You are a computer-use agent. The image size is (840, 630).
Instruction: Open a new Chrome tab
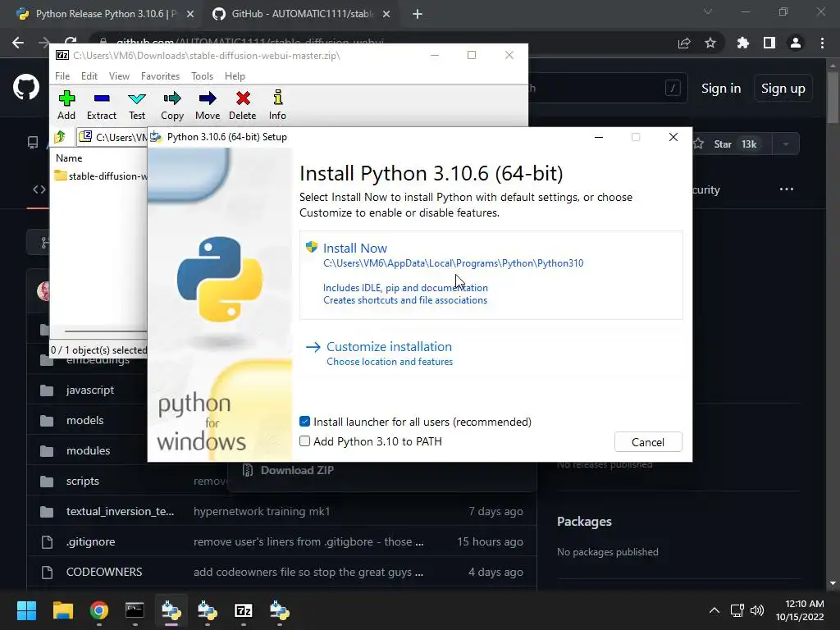(418, 14)
